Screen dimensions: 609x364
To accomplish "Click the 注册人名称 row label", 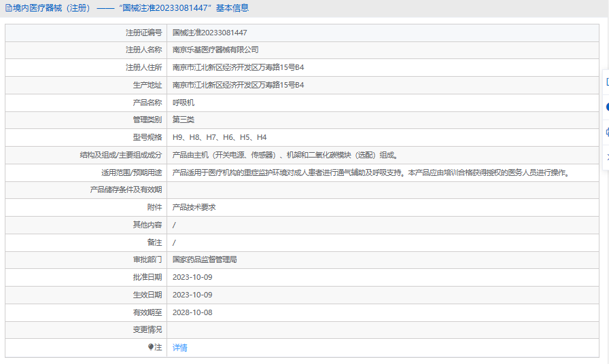I will click(x=143, y=50).
